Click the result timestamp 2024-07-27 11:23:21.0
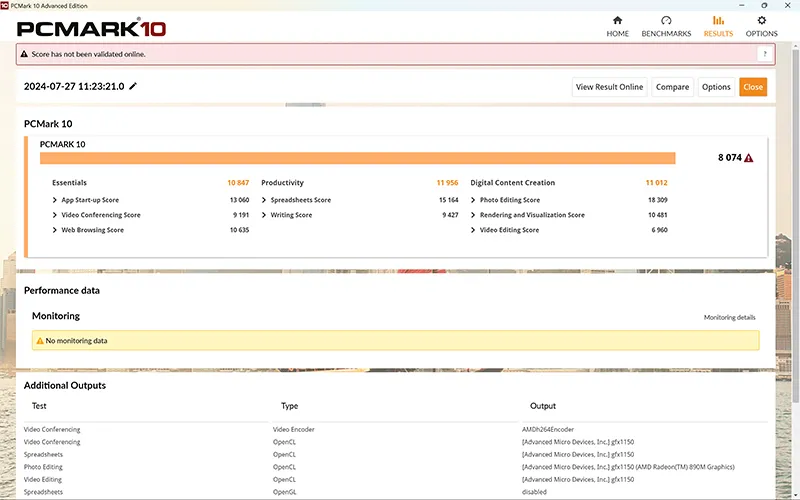This screenshot has height=500, width=800. 74,86
